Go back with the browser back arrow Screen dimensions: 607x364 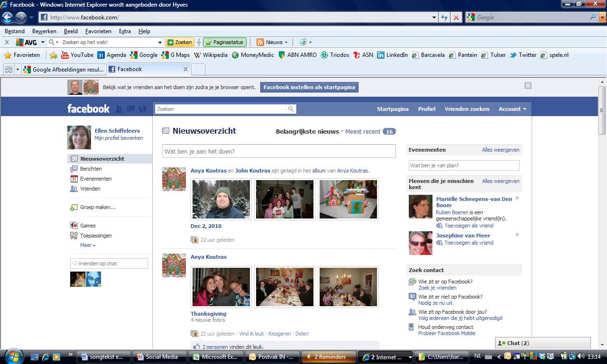pos(7,18)
